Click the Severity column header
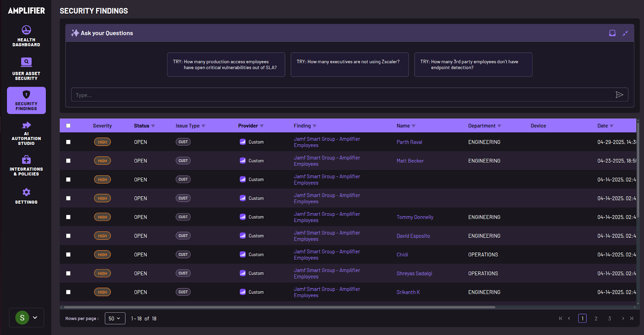Viewport: 644px width, 335px height. coord(102,126)
